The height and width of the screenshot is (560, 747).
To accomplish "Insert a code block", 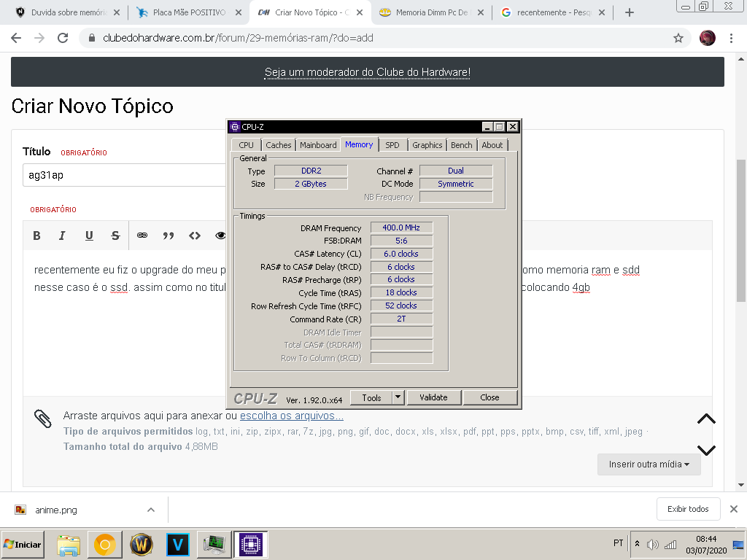I will (194, 236).
